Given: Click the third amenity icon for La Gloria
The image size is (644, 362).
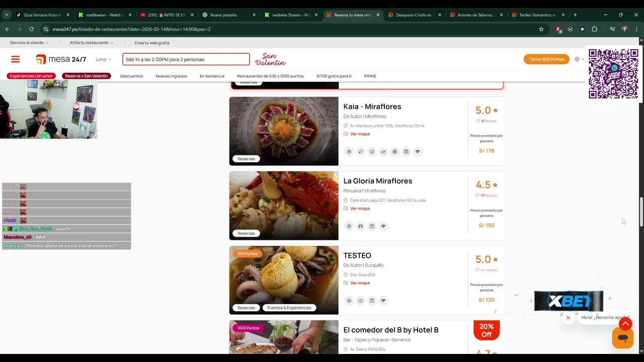Looking at the screenshot, I should click(x=372, y=226).
